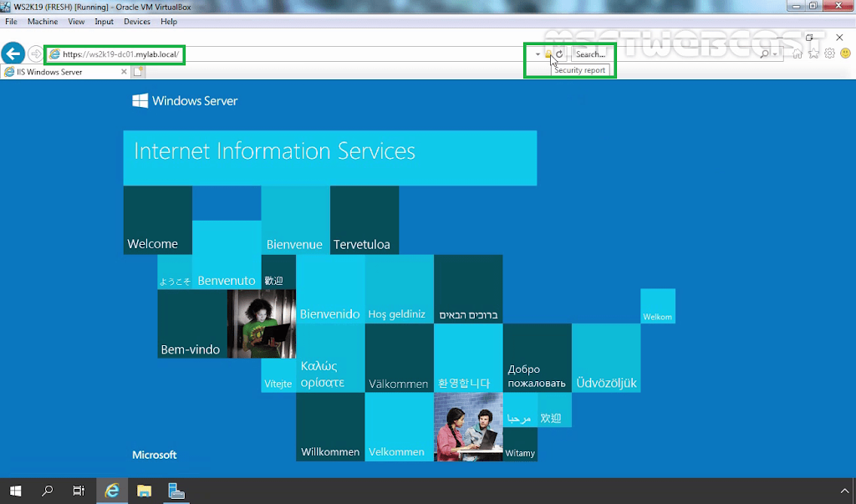
Task: Click the Benvenuto tile
Action: [227, 255]
